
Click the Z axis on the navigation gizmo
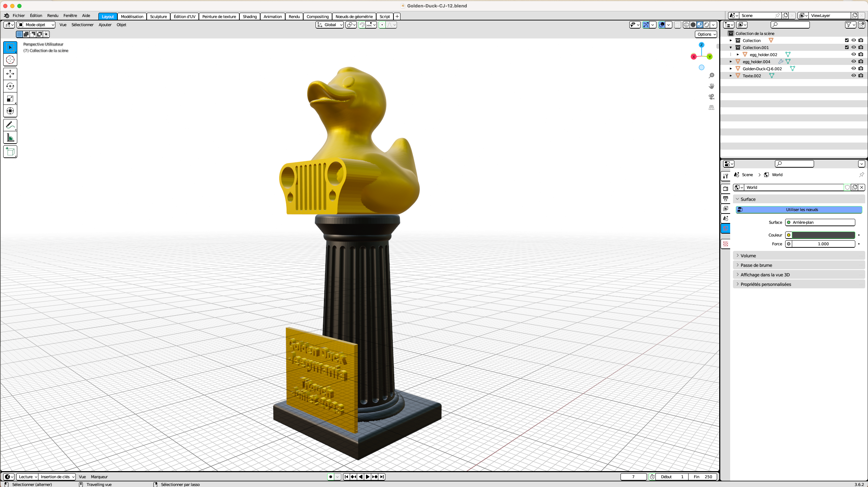coord(702,45)
